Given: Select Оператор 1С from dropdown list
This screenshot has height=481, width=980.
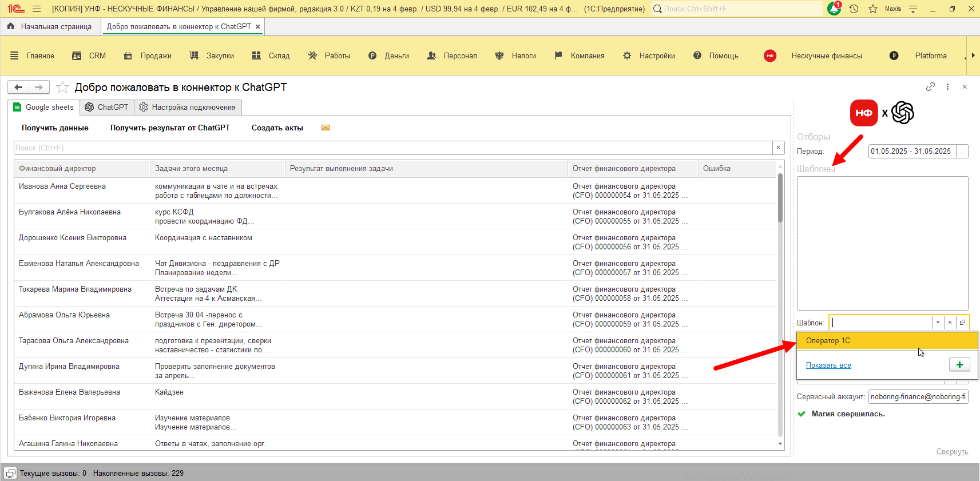Looking at the screenshot, I should click(x=828, y=341).
